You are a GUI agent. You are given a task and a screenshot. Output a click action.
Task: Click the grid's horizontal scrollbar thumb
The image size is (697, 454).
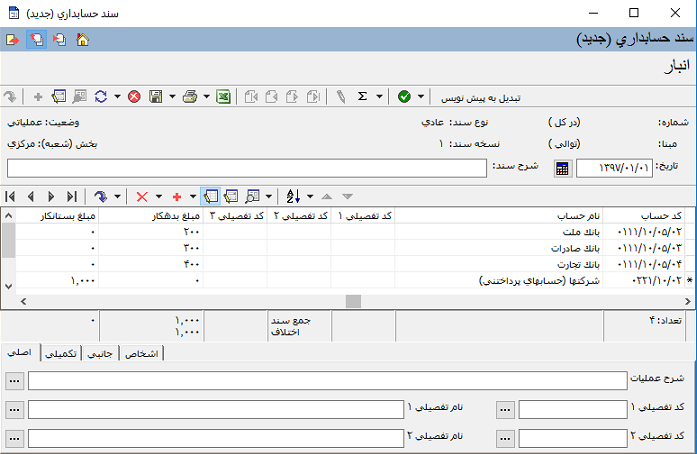[352, 300]
